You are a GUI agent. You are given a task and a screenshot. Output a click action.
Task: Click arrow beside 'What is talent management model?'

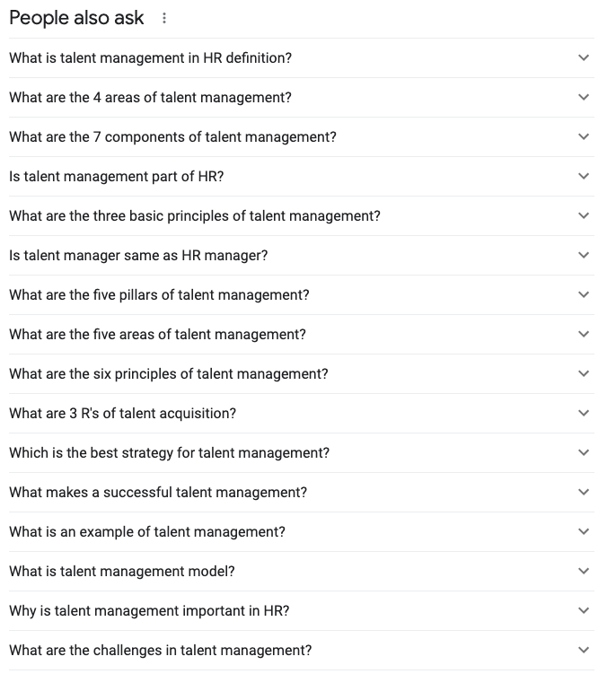pyautogui.click(x=584, y=572)
